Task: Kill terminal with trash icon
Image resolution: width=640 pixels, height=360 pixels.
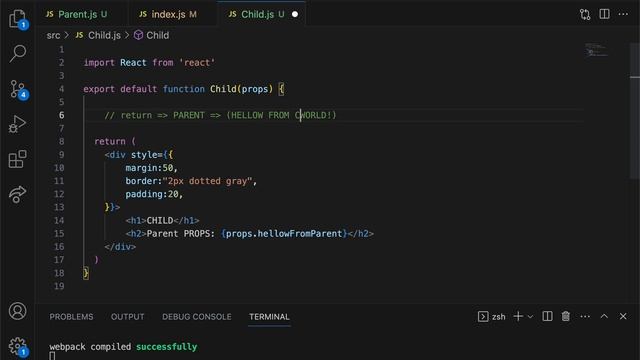Action: (566, 316)
